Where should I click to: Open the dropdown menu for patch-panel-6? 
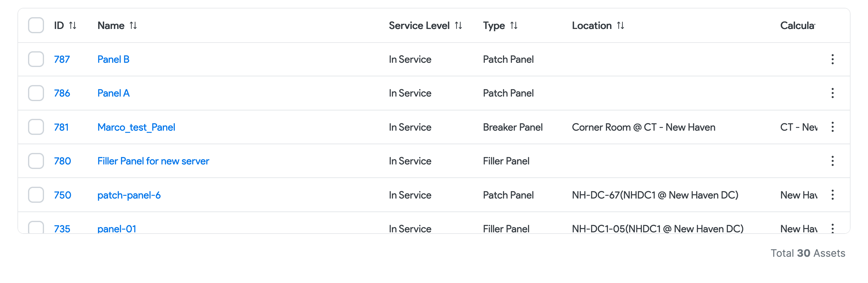(x=833, y=195)
